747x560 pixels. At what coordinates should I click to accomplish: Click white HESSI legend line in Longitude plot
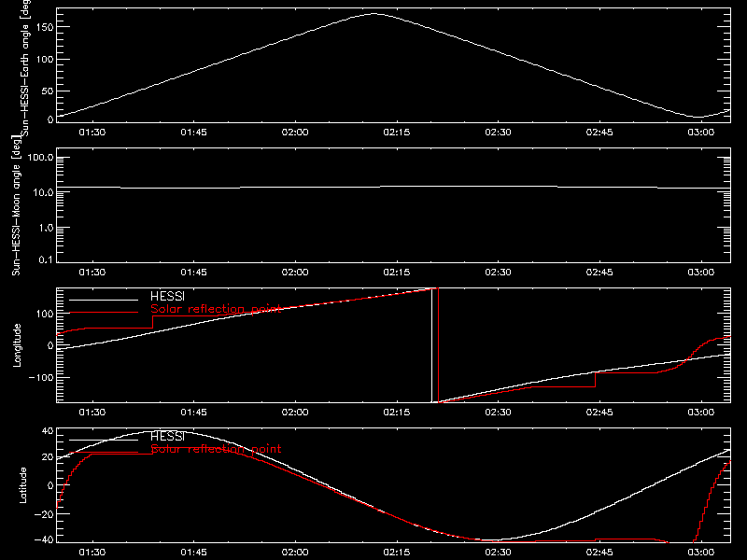(x=104, y=300)
